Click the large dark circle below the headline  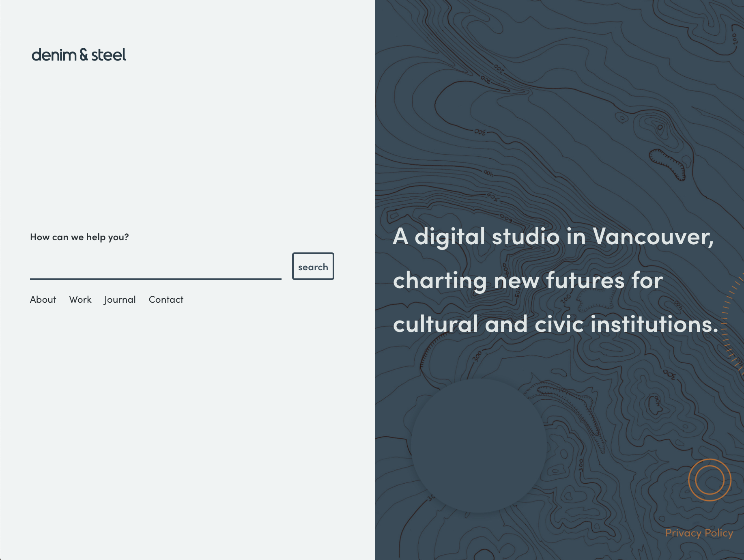click(479, 446)
